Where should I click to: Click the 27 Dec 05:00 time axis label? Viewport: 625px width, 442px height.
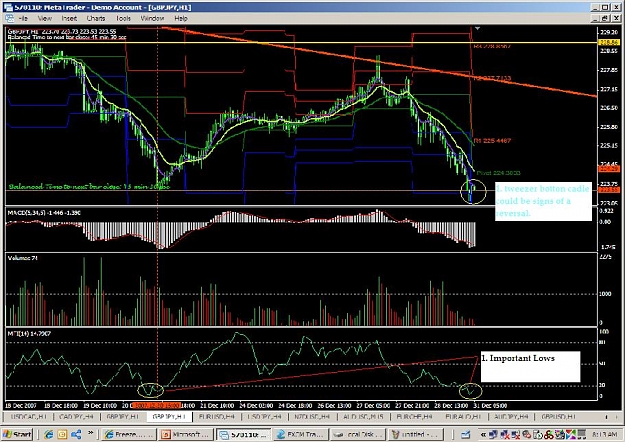[x=373, y=406]
